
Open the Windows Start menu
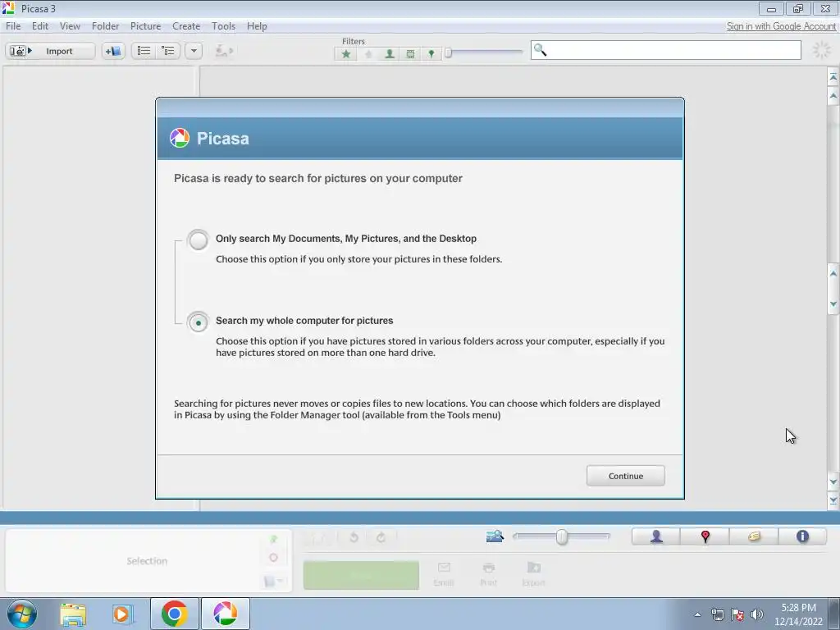pyautogui.click(x=22, y=614)
